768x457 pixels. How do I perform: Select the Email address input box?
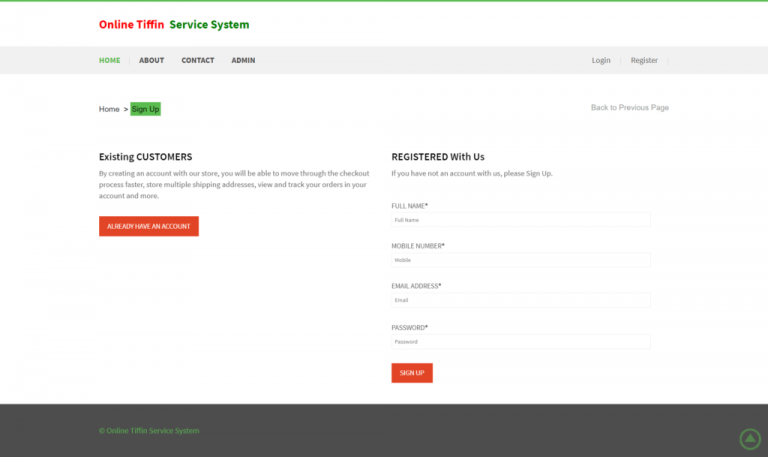tap(520, 300)
